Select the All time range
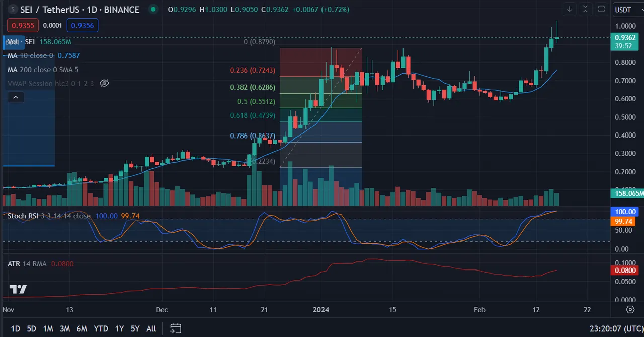Viewport: 644px width, 337px height. pyautogui.click(x=151, y=329)
